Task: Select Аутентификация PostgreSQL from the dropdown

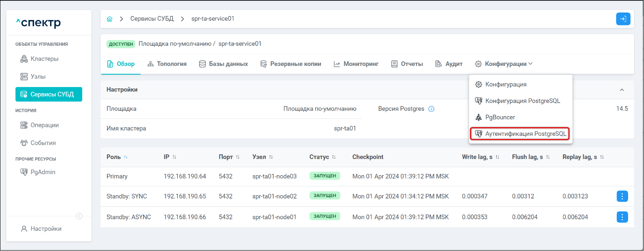Action: coord(521,134)
